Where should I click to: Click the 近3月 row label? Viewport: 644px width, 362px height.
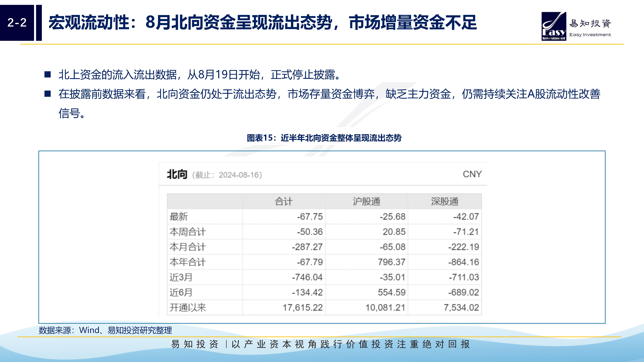coord(181,277)
